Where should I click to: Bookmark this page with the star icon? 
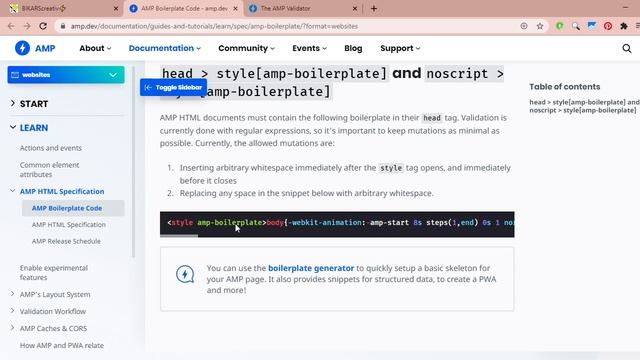coord(540,26)
